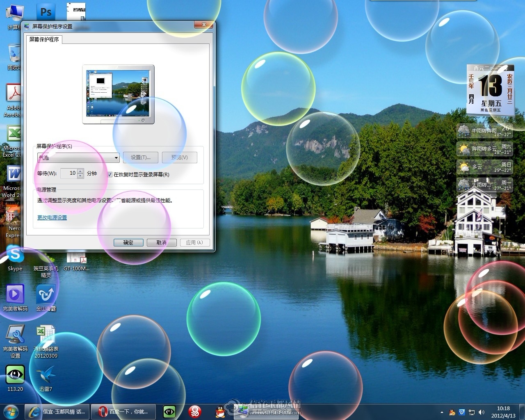Open the red NetEase icon in taskbar
This screenshot has height=420, width=525.
point(195,411)
